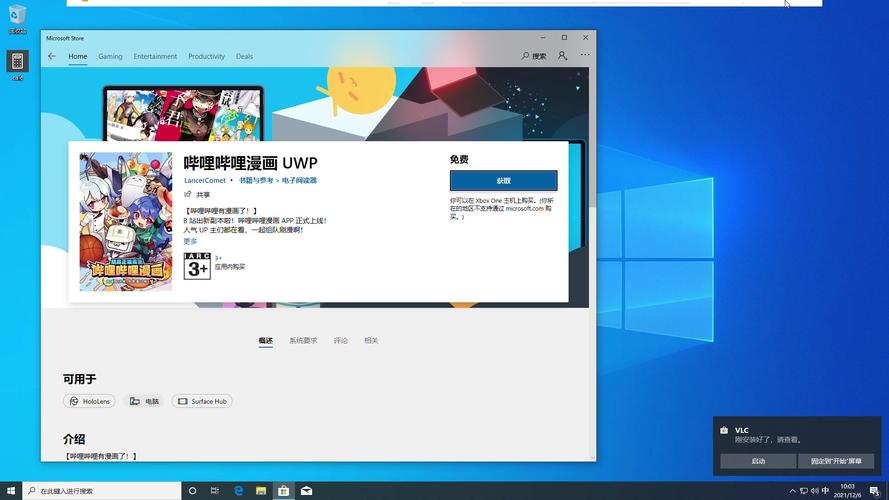This screenshot has height=500, width=889.
Task: Click the Store search magnifier button
Action: pos(534,56)
